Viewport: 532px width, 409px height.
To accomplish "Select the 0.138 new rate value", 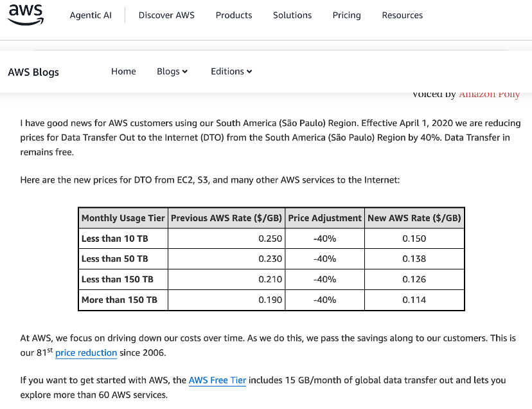I will 414,259.
